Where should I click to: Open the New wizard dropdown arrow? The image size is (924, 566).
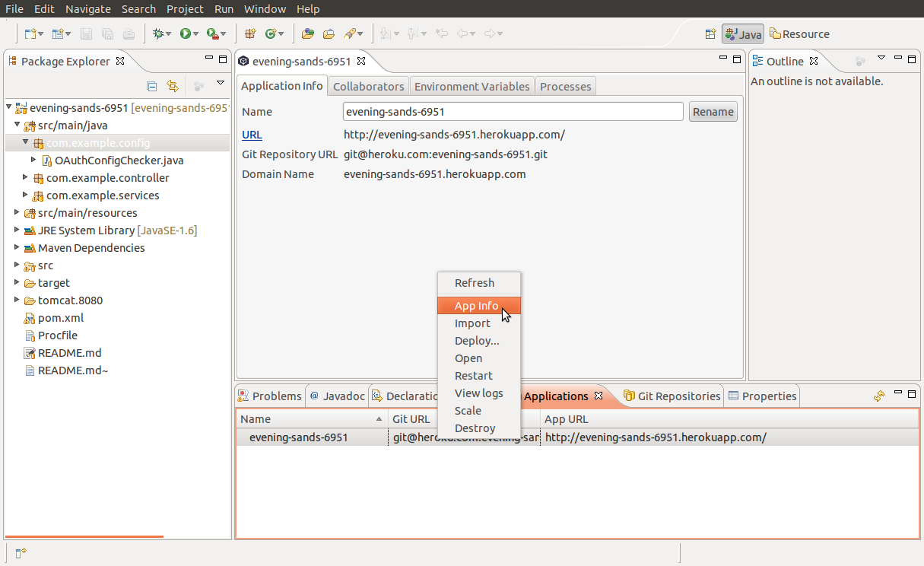pyautogui.click(x=40, y=34)
